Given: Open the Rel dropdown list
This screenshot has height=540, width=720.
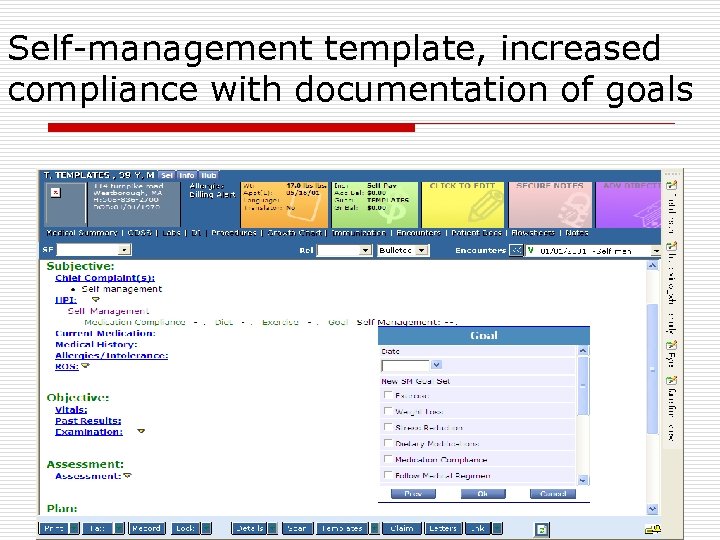Looking at the screenshot, I should pos(365,250).
